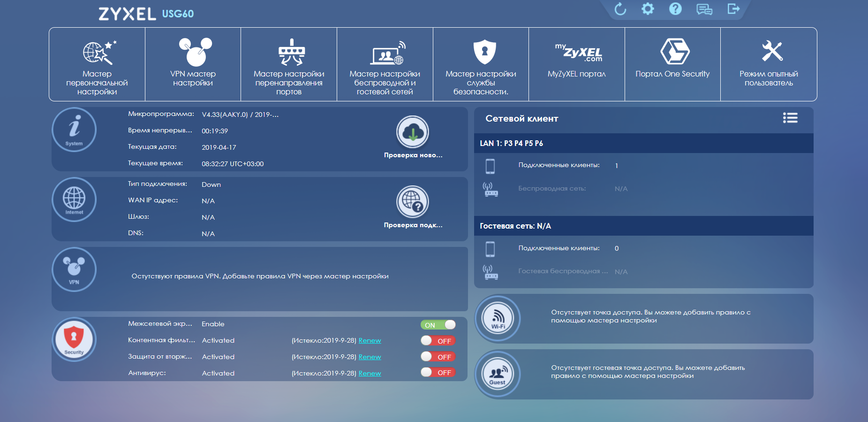Run the connection check globe icon
The image size is (868, 422).
(x=413, y=202)
